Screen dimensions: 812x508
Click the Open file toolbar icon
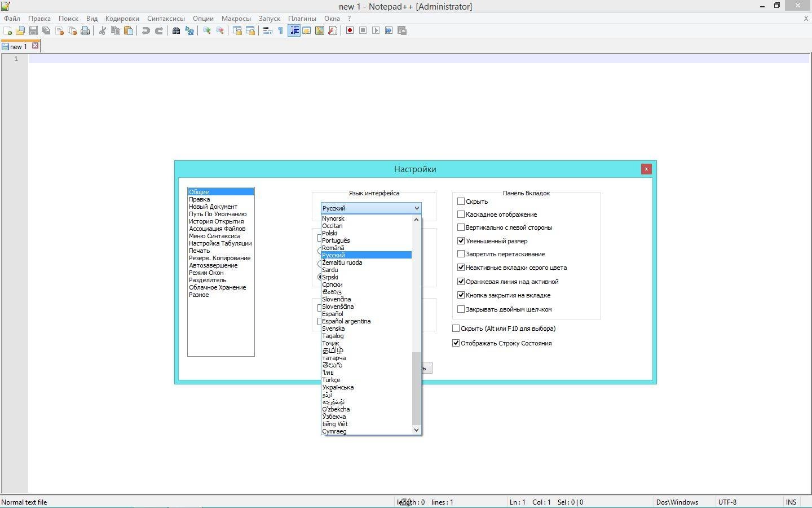tap(20, 30)
